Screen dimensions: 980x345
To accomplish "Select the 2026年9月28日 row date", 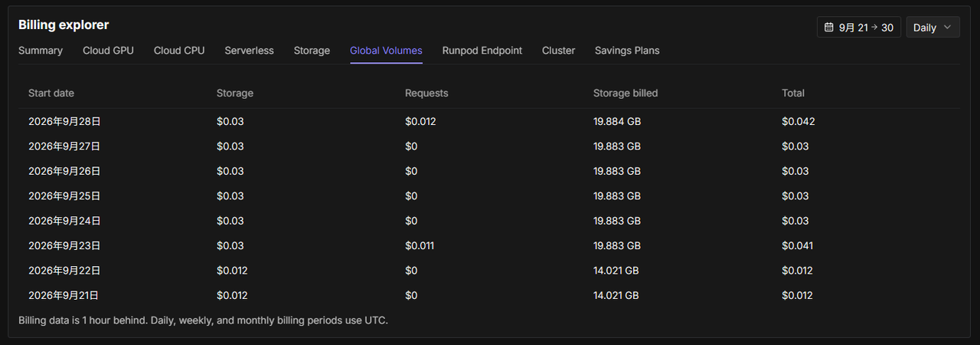I will (64, 121).
